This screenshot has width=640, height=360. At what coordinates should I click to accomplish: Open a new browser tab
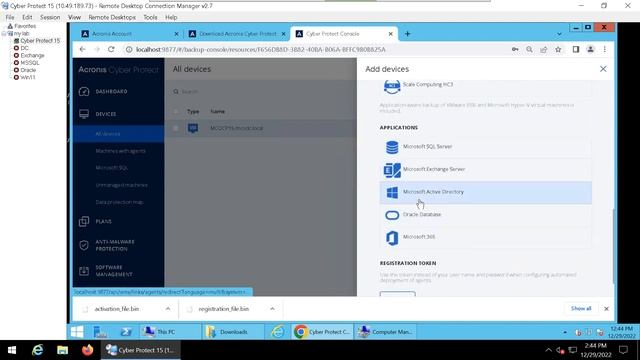[x=407, y=34]
